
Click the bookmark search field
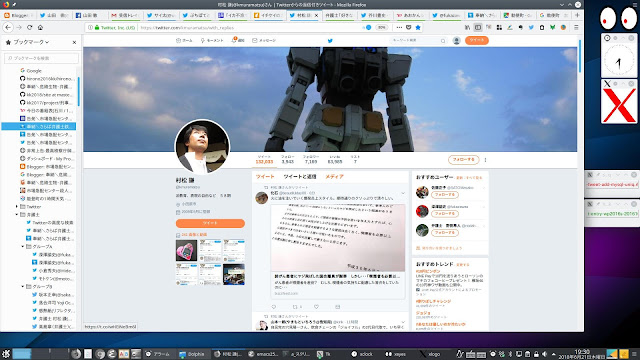41,58
